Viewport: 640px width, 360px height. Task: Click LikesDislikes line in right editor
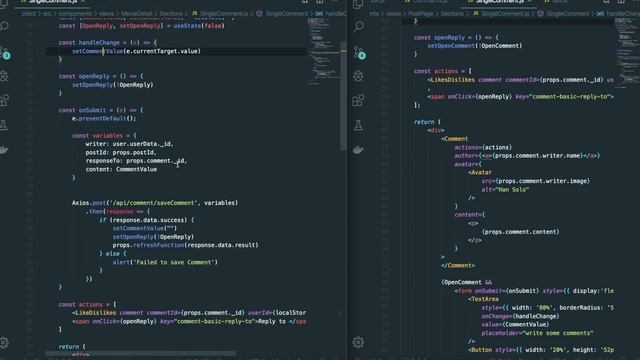click(x=520, y=80)
